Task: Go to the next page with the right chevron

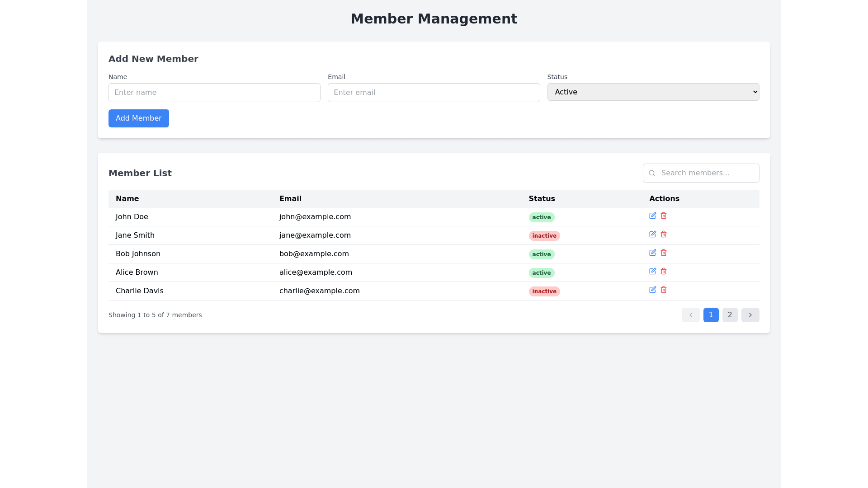Action: tap(750, 315)
